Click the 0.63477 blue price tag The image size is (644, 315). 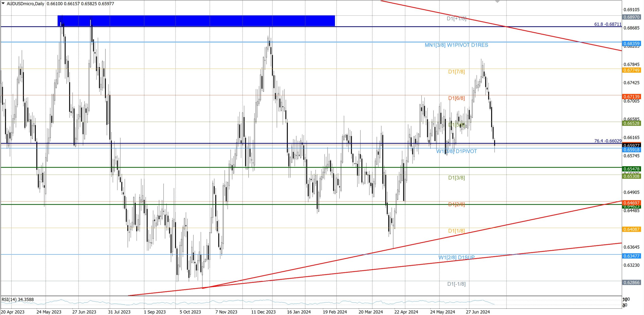631,256
